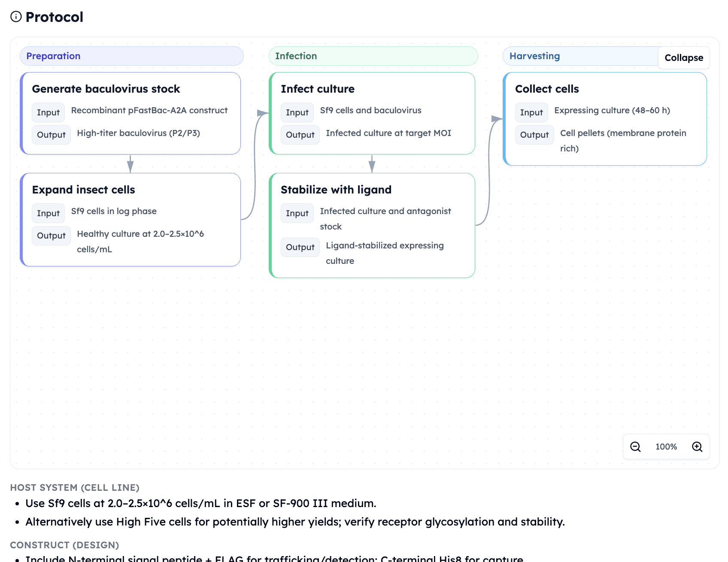Click the Output badge on Infect culture
This screenshot has height=562, width=728.
tap(300, 135)
